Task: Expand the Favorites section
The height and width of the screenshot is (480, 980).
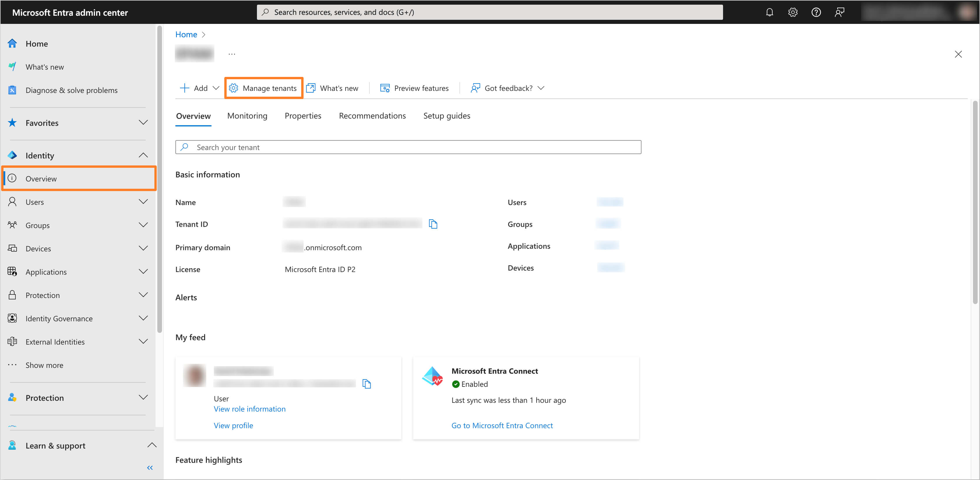Action: 143,122
